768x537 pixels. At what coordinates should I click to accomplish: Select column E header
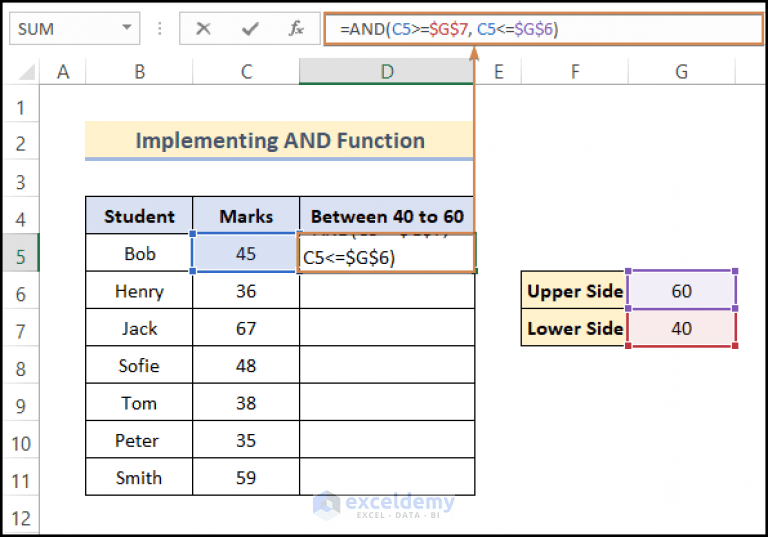(x=498, y=72)
